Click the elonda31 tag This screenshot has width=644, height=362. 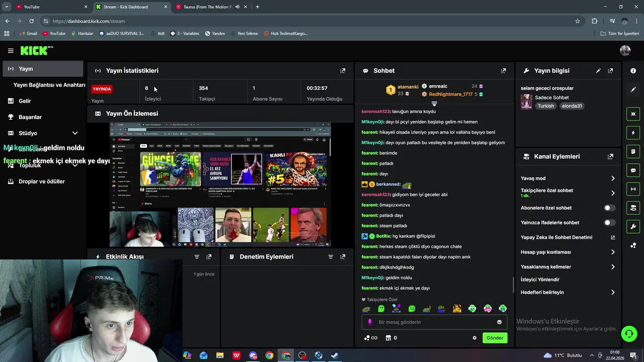[572, 106]
